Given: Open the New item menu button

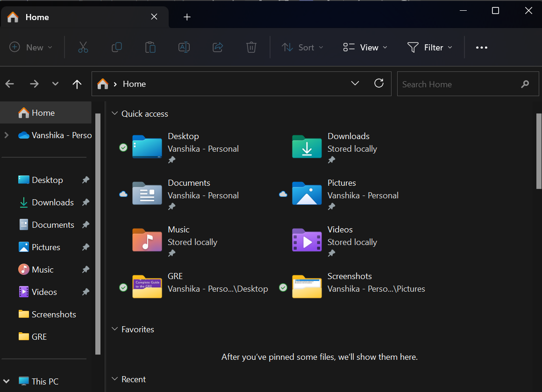Looking at the screenshot, I should [31, 47].
